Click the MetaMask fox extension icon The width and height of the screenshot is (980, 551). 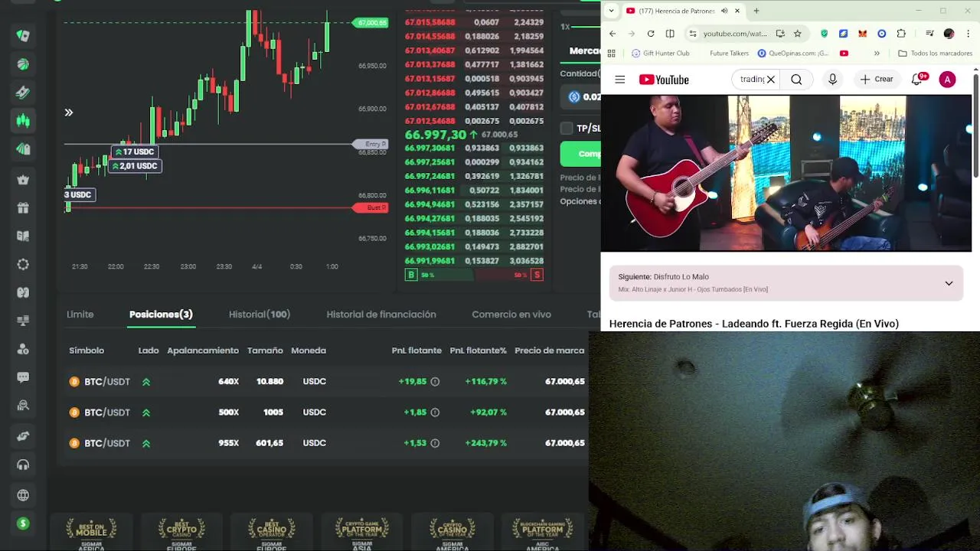click(x=863, y=34)
